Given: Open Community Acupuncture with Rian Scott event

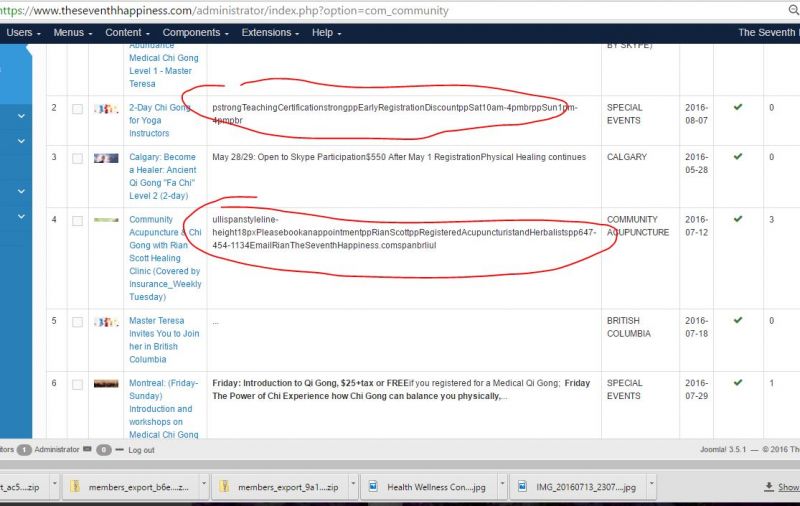Looking at the screenshot, I should click(x=165, y=258).
